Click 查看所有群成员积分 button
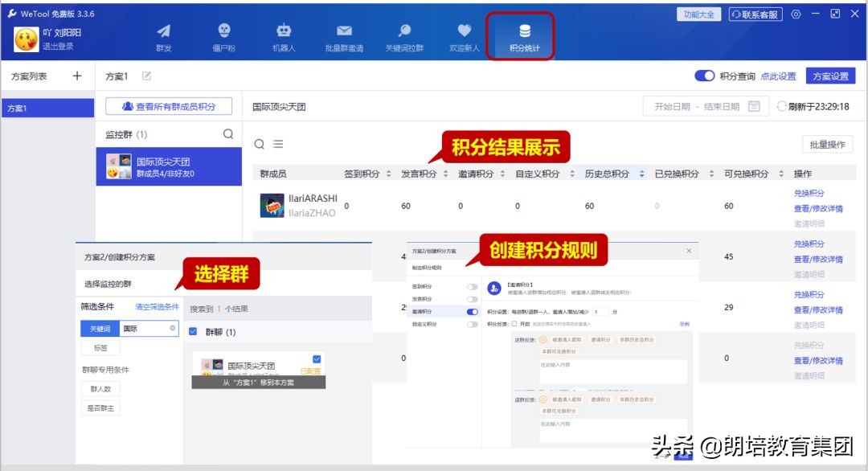This screenshot has width=868, height=471. point(169,105)
